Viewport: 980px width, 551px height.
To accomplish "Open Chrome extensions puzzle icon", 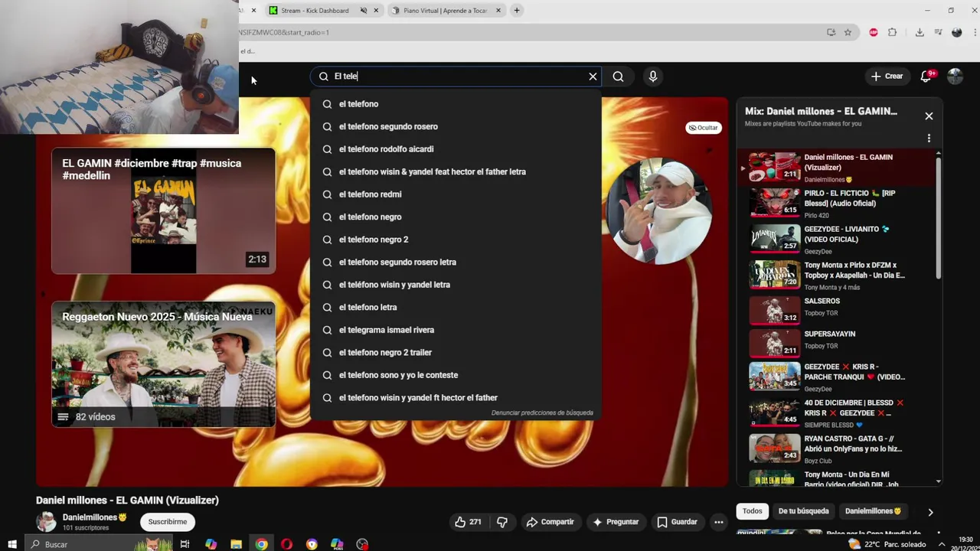I will [892, 32].
